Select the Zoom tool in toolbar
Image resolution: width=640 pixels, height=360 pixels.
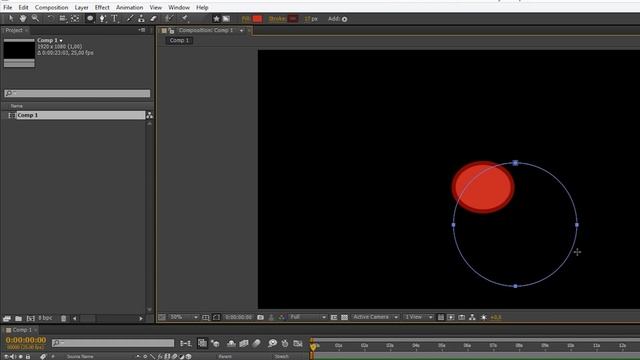click(36, 19)
